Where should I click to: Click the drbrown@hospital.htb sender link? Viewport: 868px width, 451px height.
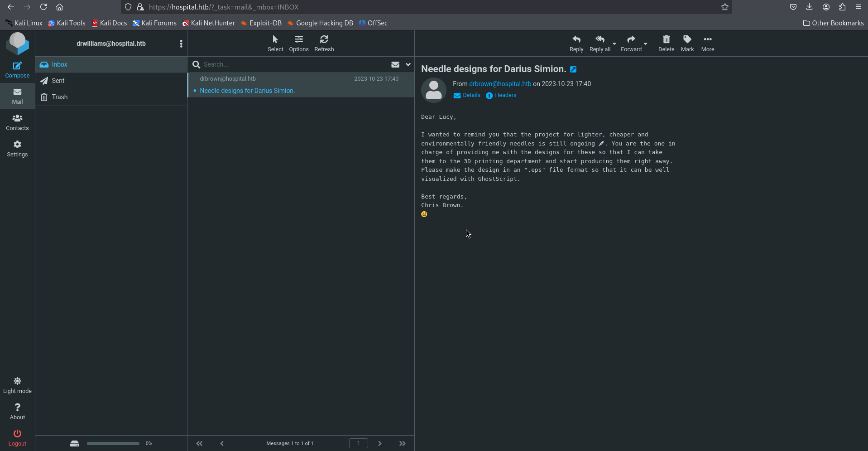tap(500, 84)
